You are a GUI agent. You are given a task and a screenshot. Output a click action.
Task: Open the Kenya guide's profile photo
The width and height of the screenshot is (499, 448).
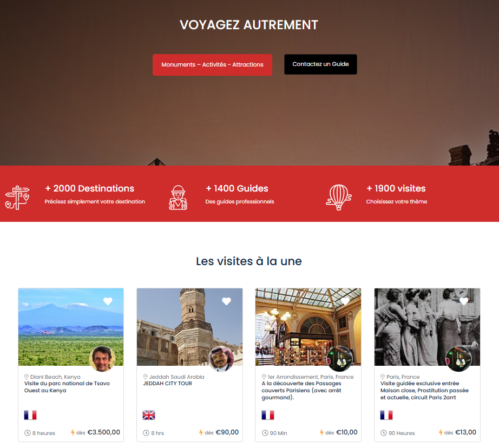coord(102,359)
